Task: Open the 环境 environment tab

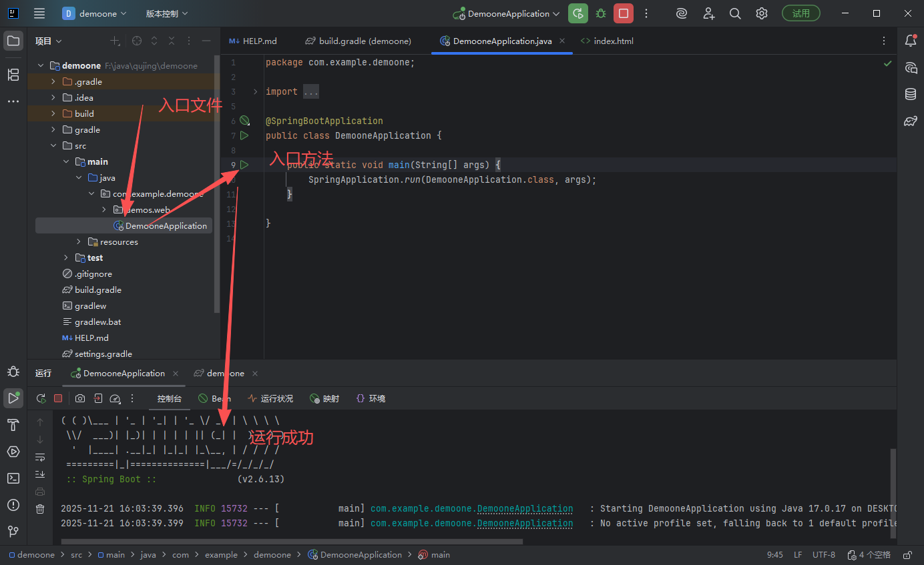Action: pyautogui.click(x=371, y=399)
